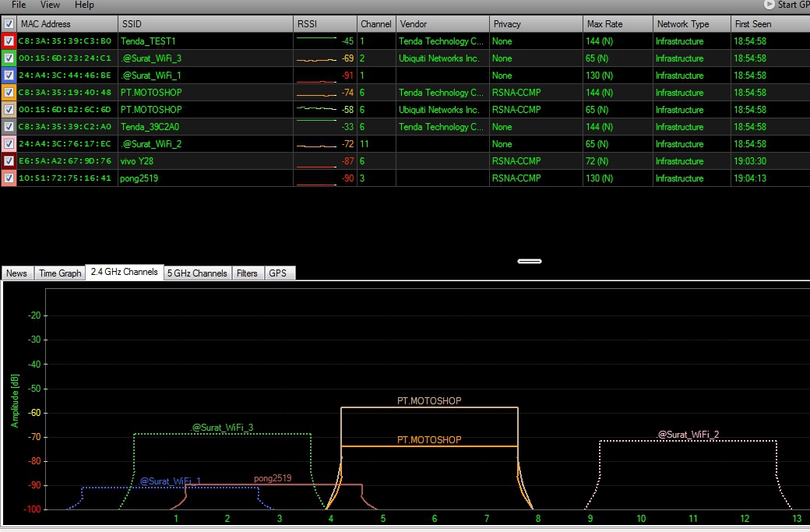Sort by Network Type column header

692,24
